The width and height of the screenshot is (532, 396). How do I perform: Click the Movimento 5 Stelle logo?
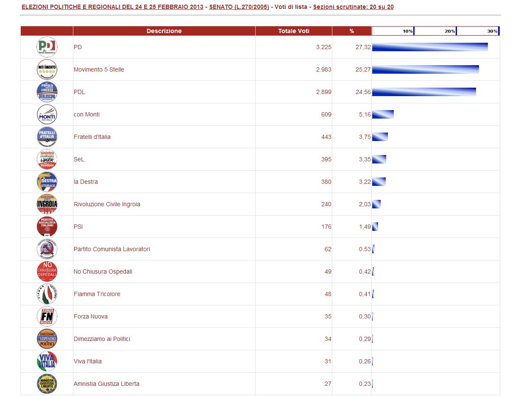pos(47,69)
